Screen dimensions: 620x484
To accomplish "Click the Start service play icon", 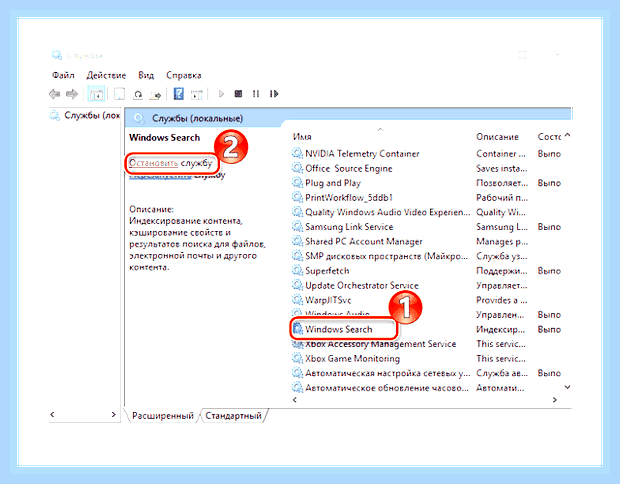I will pyautogui.click(x=221, y=94).
